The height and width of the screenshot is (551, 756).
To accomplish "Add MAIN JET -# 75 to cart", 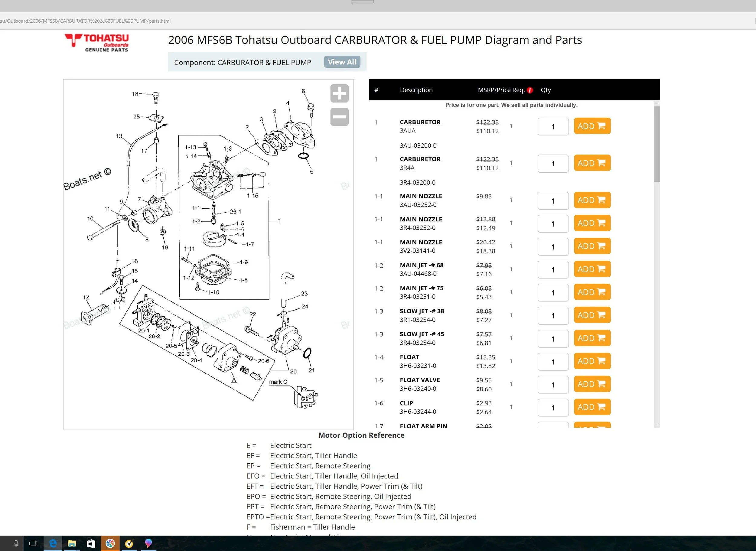I will click(592, 292).
